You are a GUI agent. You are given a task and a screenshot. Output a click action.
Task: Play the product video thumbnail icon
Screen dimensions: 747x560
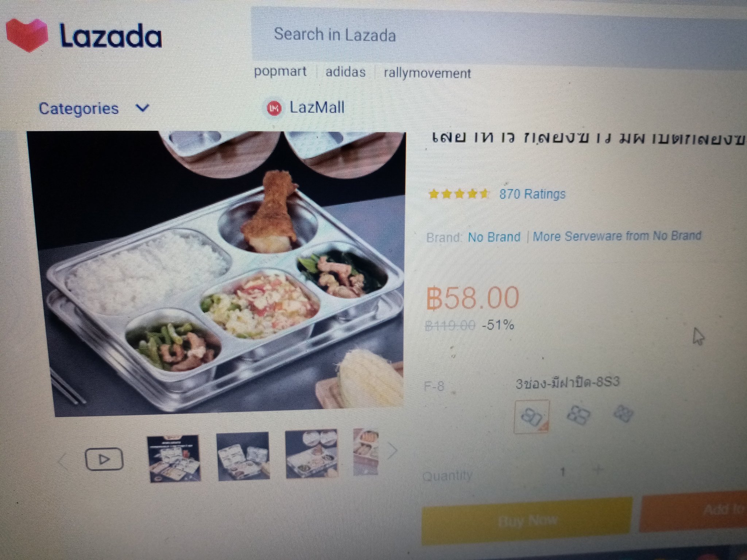tap(104, 459)
